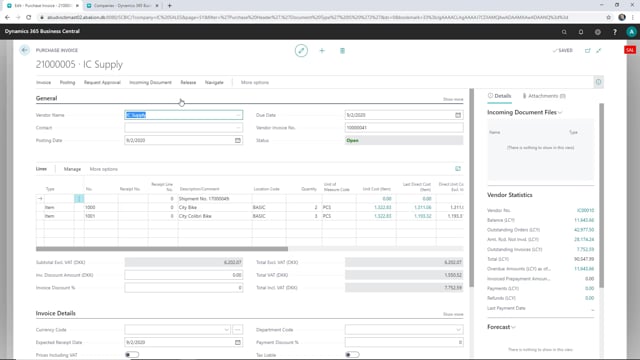Click the edit pencil icon
Screen dimensions: 640x360
coord(301,51)
